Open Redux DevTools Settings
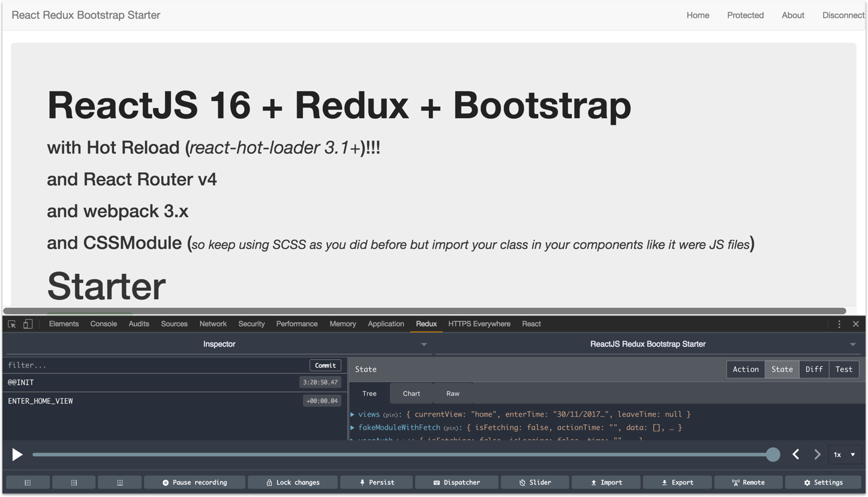This screenshot has height=497, width=868. point(823,482)
